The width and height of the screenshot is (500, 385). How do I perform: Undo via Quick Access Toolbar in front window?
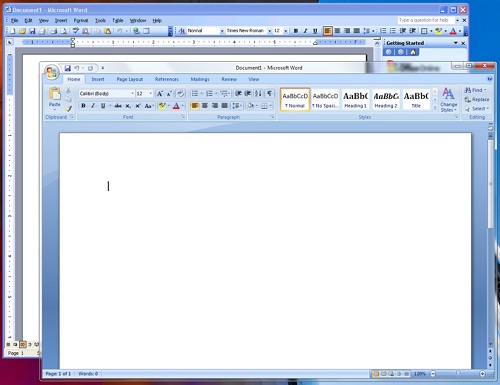tap(77, 68)
